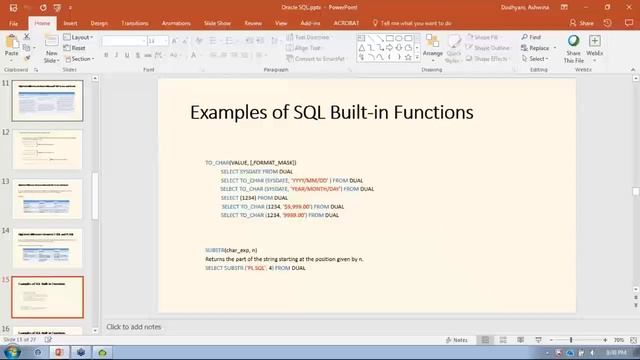Toggle text Shadow formatting
The height and width of the screenshot is (360, 640).
click(x=138, y=55)
